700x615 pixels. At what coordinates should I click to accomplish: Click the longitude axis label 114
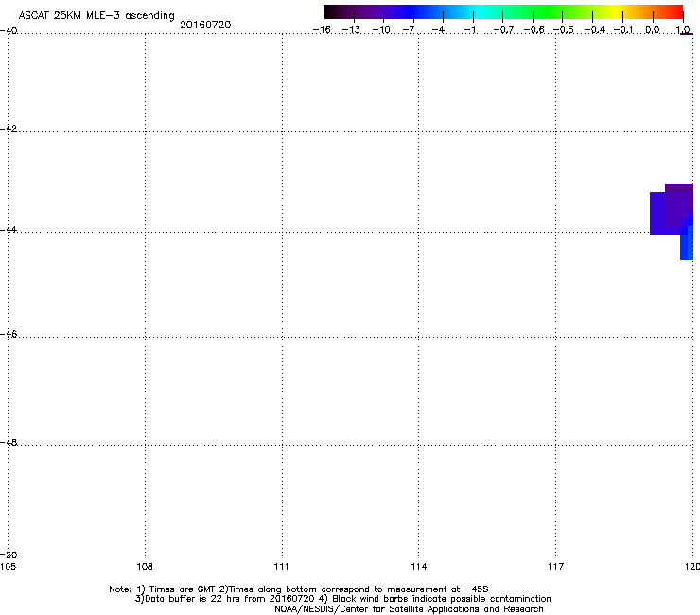point(419,567)
